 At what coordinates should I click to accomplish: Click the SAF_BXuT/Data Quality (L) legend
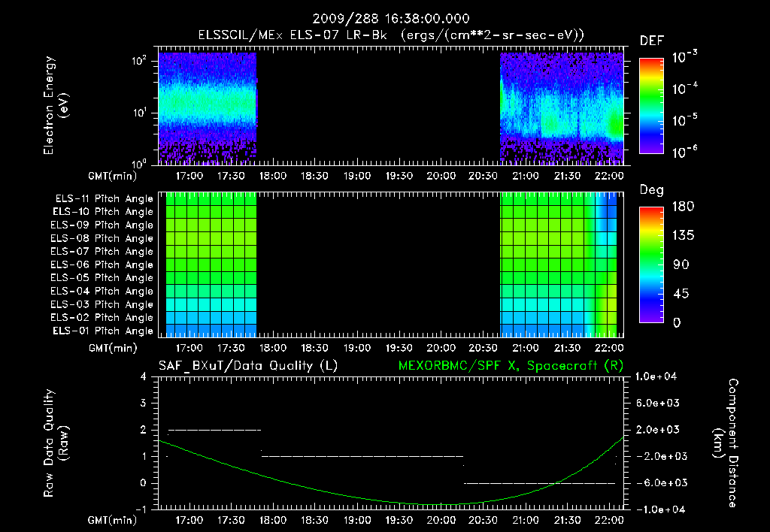(248, 366)
